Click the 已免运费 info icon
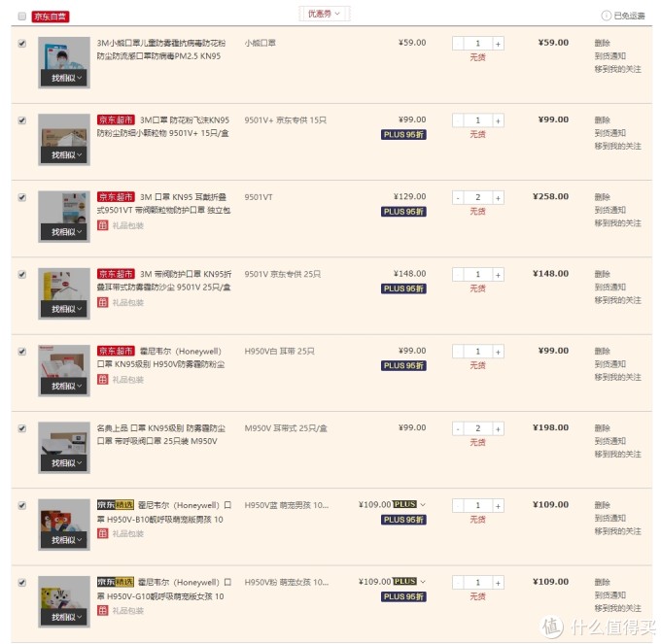 tap(606, 16)
